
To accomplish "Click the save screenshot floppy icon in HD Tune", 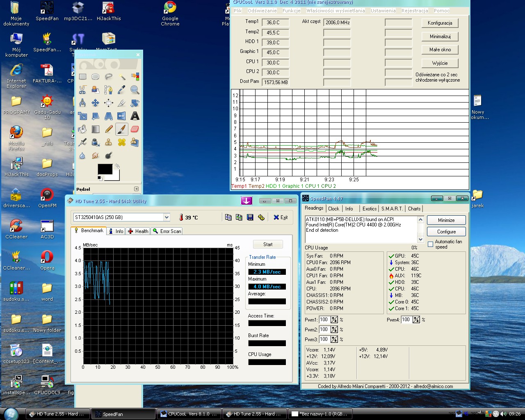I will click(x=250, y=217).
